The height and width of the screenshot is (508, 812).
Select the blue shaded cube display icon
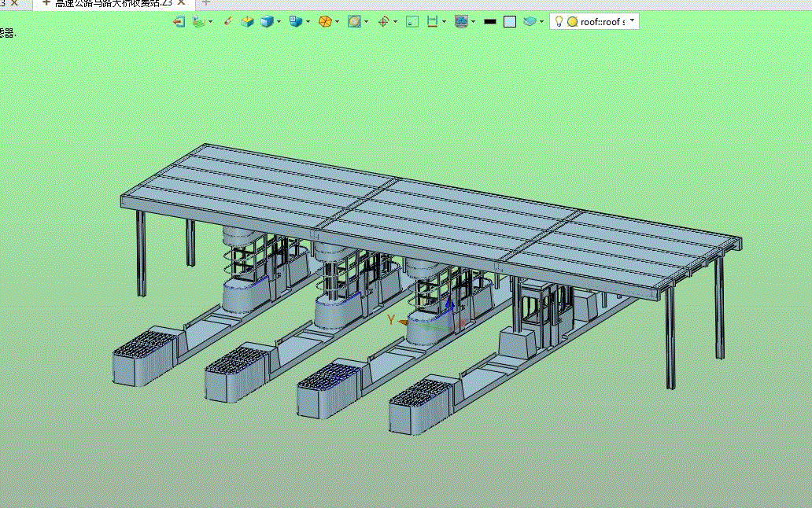point(267,21)
